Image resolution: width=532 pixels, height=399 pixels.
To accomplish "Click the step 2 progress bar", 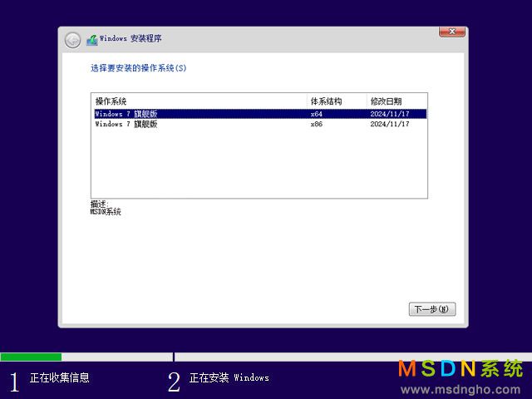I will (x=352, y=357).
